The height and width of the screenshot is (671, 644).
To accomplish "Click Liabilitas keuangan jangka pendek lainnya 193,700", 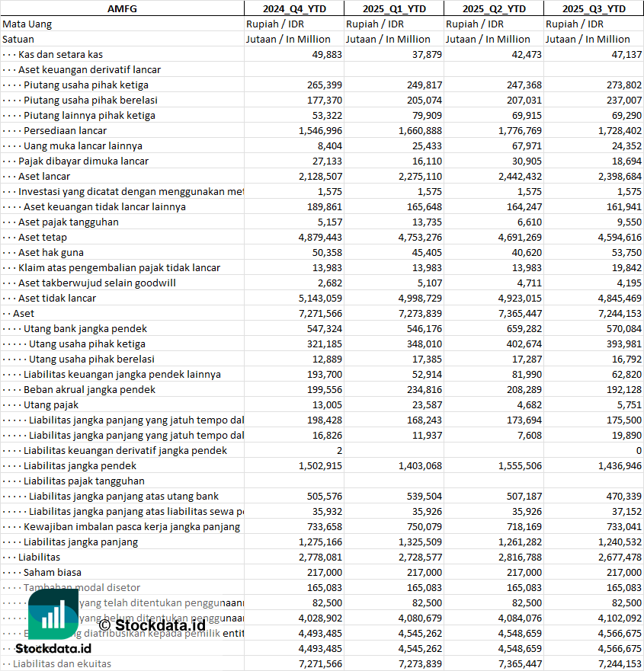I will 325,375.
